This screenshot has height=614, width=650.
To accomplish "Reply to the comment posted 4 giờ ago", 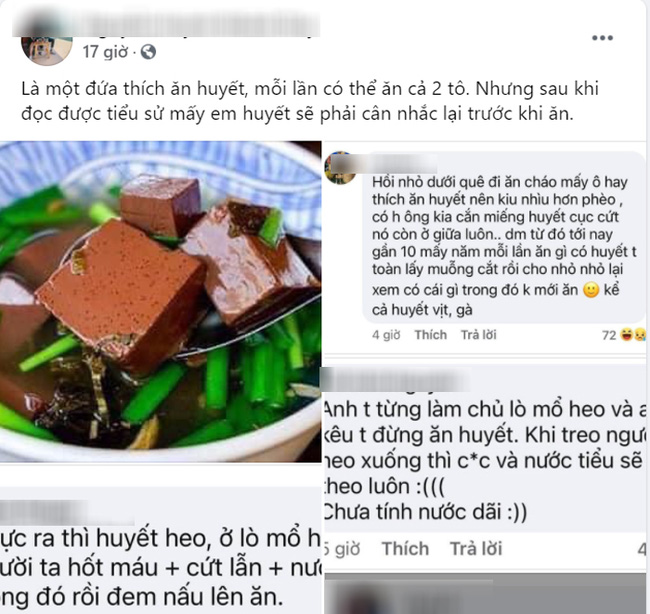I will click(478, 335).
